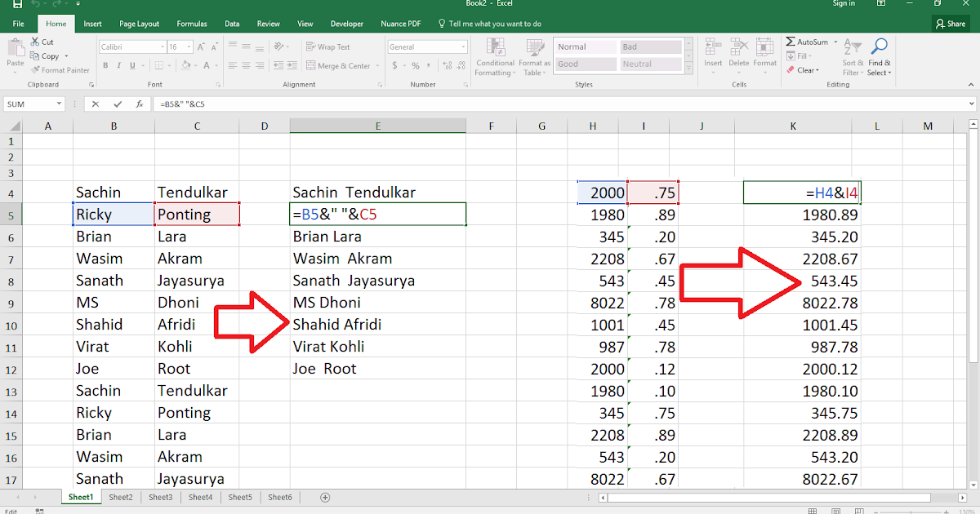Toggle Wrap Text
The width and height of the screenshot is (980, 514).
(327, 47)
